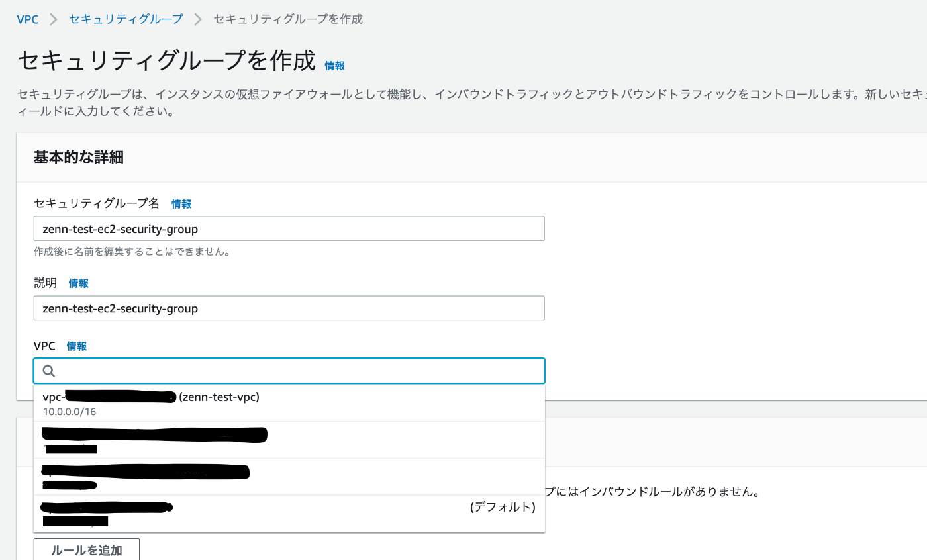Click the ルールを追加 button
927x560 pixels.
[87, 550]
